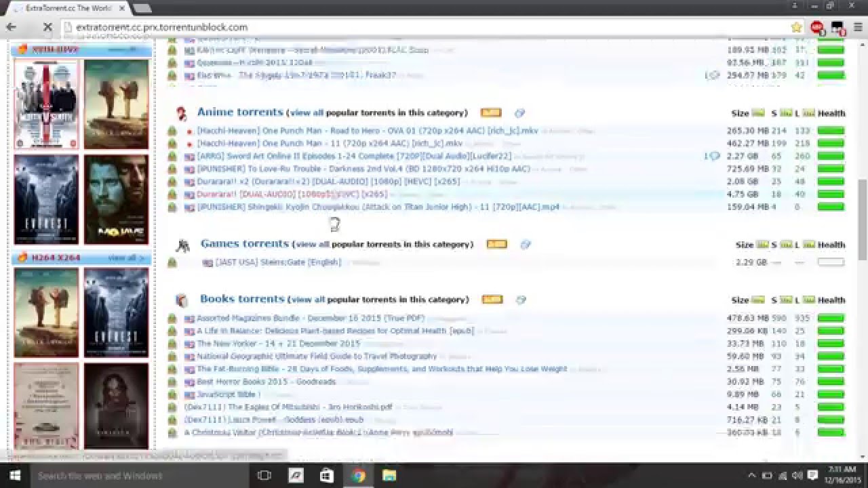Open 'The Fat-Burning Bible' torrent link
The height and width of the screenshot is (488, 868).
(382, 369)
